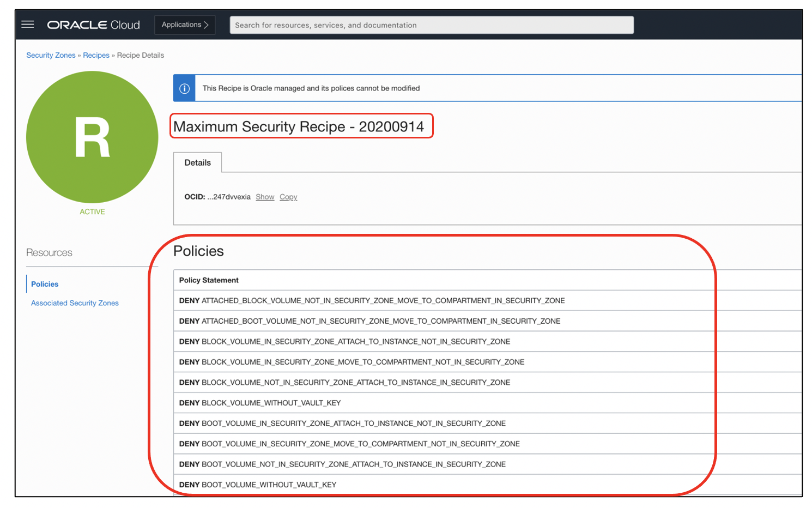Select Policies in the Resources sidebar
This screenshot has width=812, height=508.
pyautogui.click(x=44, y=284)
